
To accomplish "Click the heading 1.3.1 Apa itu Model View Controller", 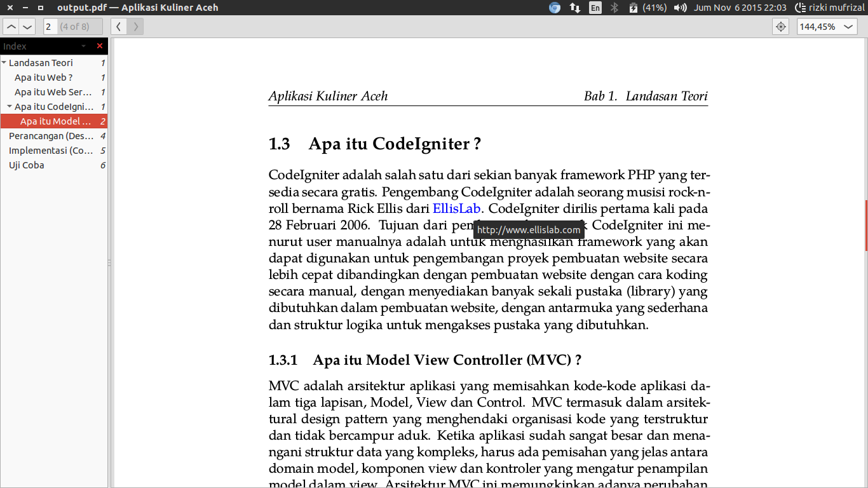I will pyautogui.click(x=425, y=360).
